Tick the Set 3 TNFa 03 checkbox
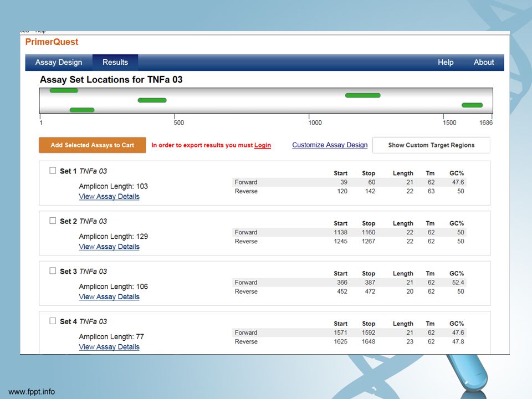The height and width of the screenshot is (399, 532). coord(53,271)
